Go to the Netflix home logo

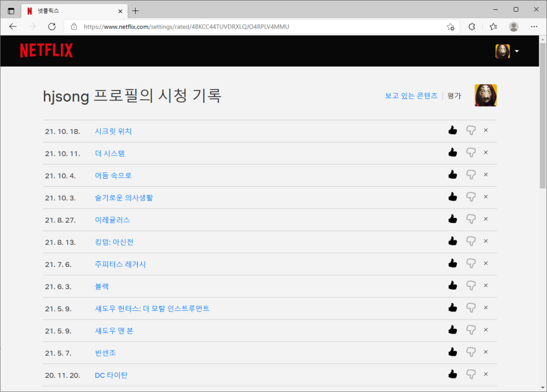tap(46, 51)
